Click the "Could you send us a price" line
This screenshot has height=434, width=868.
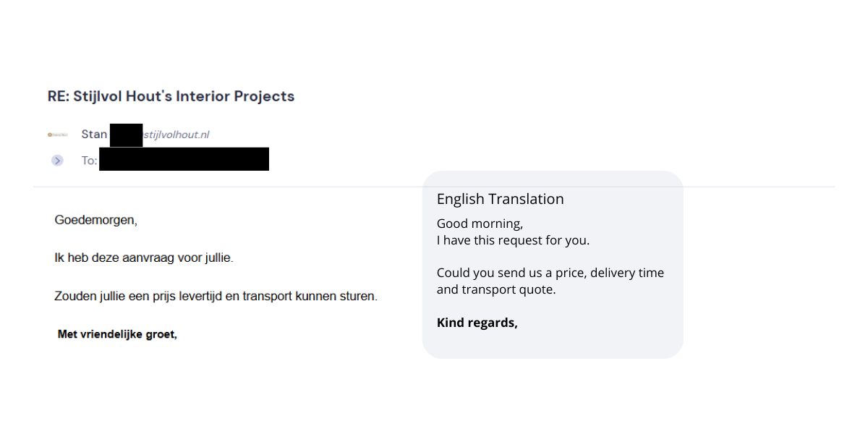550,273
